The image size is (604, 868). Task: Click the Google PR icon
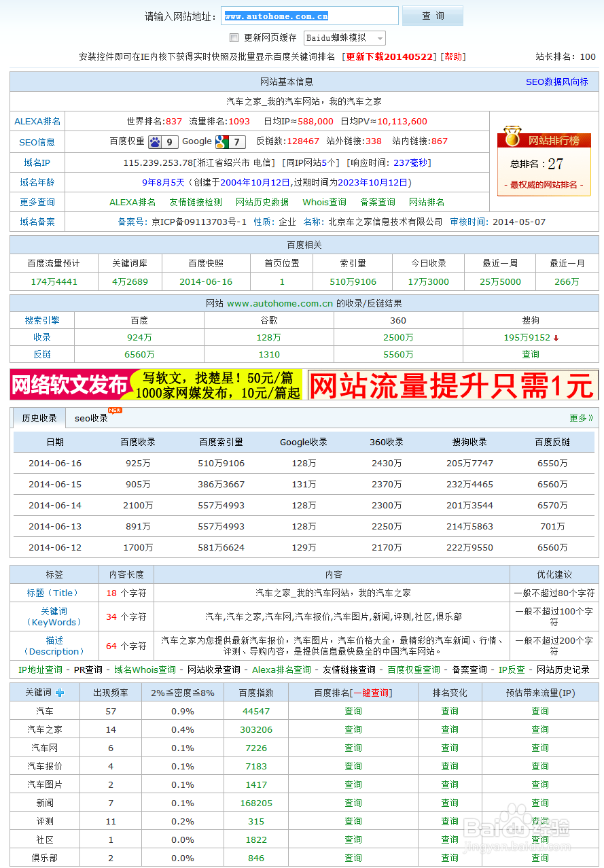[230, 141]
